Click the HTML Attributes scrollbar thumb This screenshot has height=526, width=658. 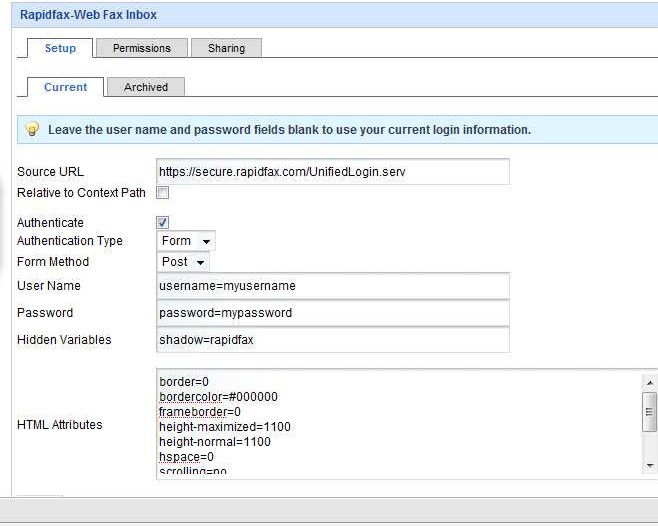point(650,408)
